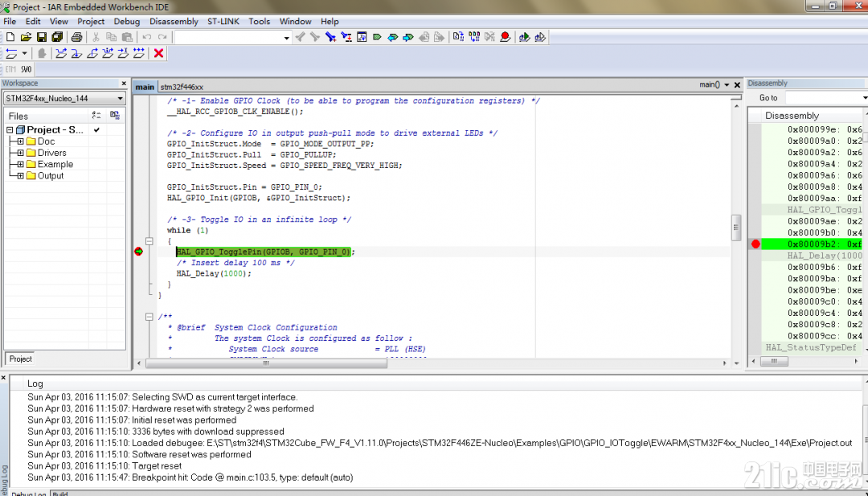Viewport: 868px width, 496px height.
Task: Click the Make build toolbar icon
Action: point(474,37)
